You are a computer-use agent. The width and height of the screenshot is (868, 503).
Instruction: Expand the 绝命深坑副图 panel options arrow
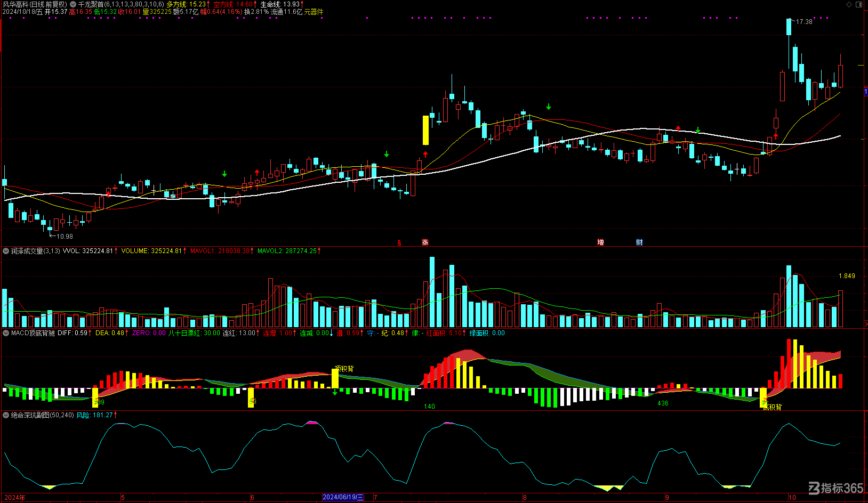[x=6, y=415]
